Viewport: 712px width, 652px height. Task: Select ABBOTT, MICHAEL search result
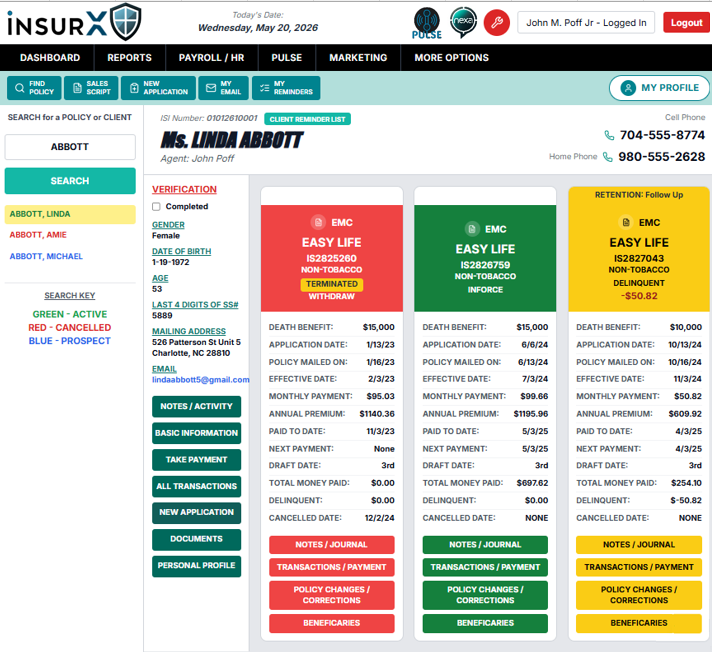coord(46,256)
